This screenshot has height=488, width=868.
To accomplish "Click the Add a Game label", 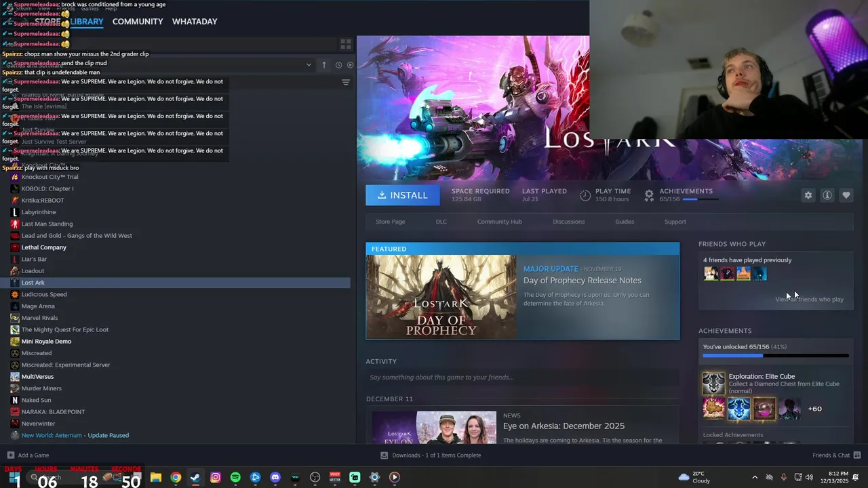I will [x=33, y=455].
